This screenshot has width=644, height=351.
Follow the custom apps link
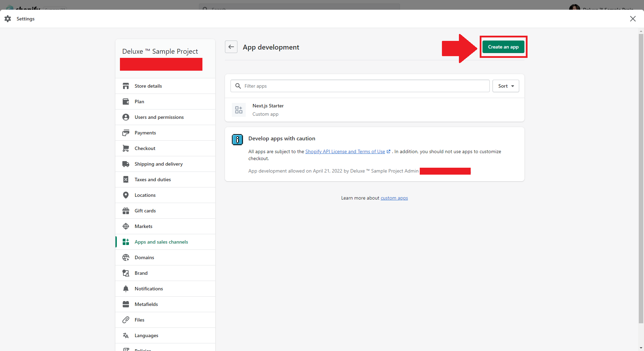(x=394, y=198)
